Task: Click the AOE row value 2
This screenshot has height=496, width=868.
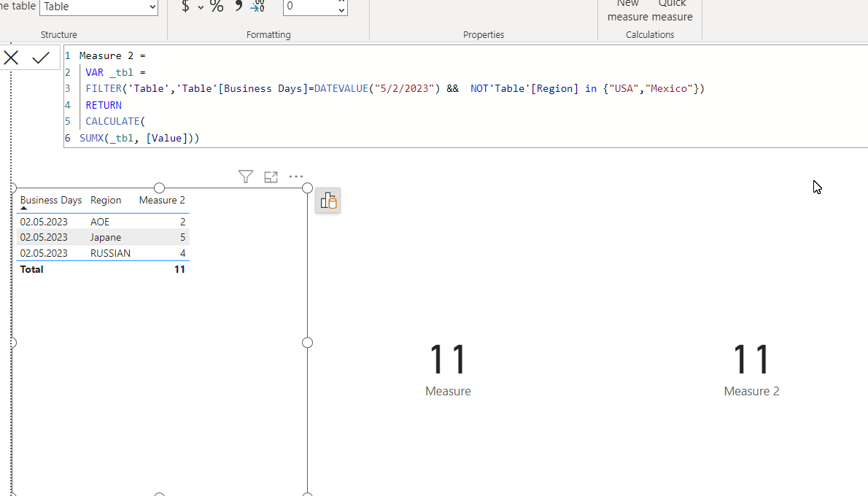Action: tap(182, 222)
